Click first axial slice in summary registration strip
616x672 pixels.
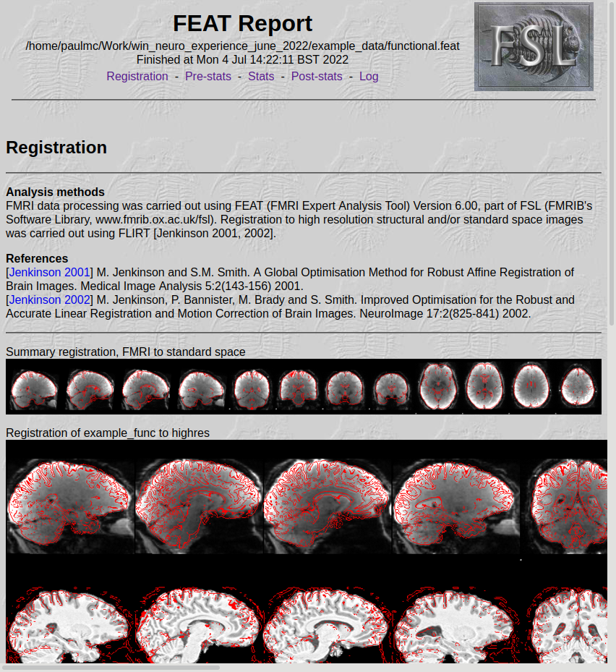pyautogui.click(x=438, y=386)
